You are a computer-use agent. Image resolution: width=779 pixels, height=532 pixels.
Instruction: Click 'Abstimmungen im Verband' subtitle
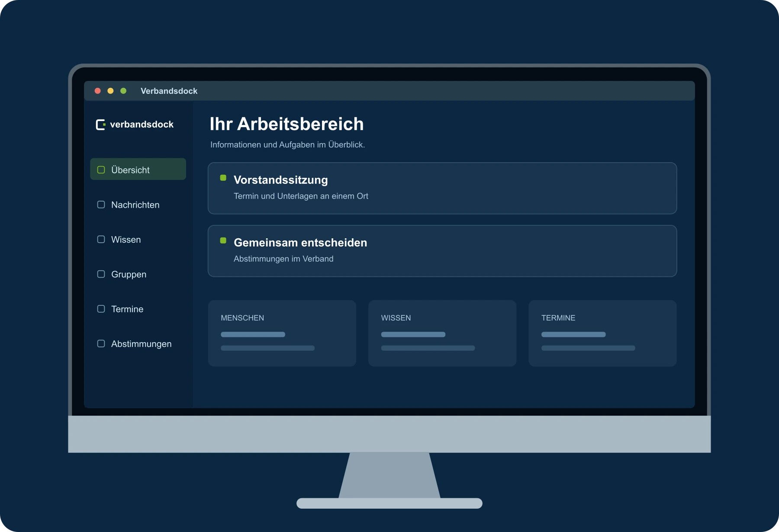point(283,259)
